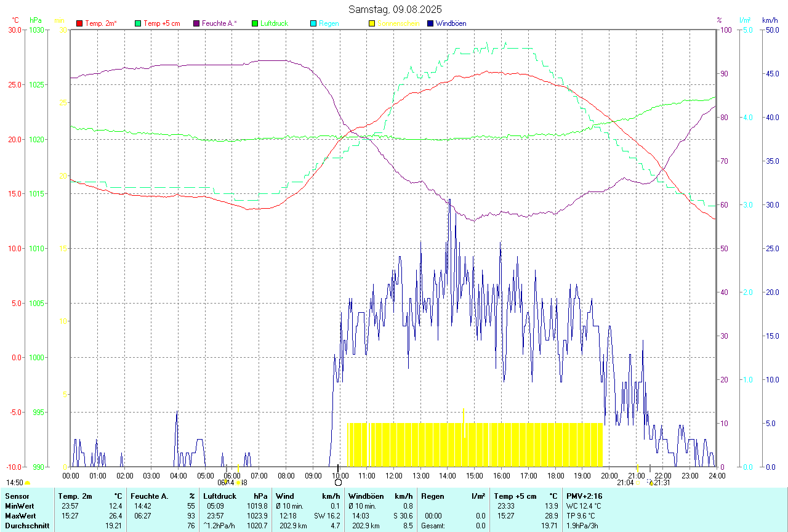Click the cyan Regen legend square

tap(313, 23)
